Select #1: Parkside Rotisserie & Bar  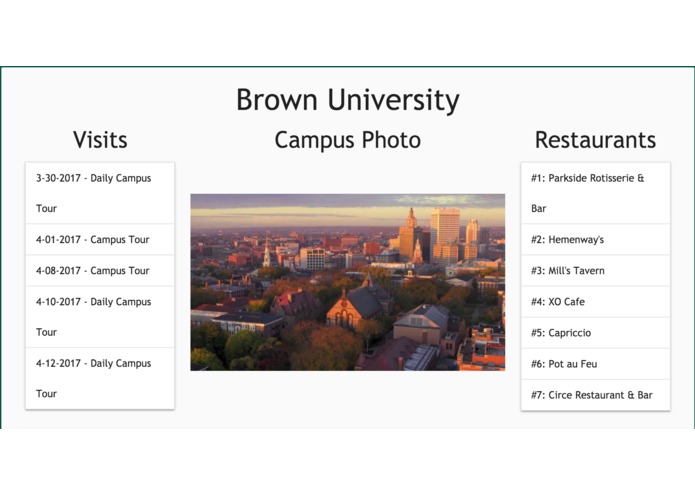point(595,193)
